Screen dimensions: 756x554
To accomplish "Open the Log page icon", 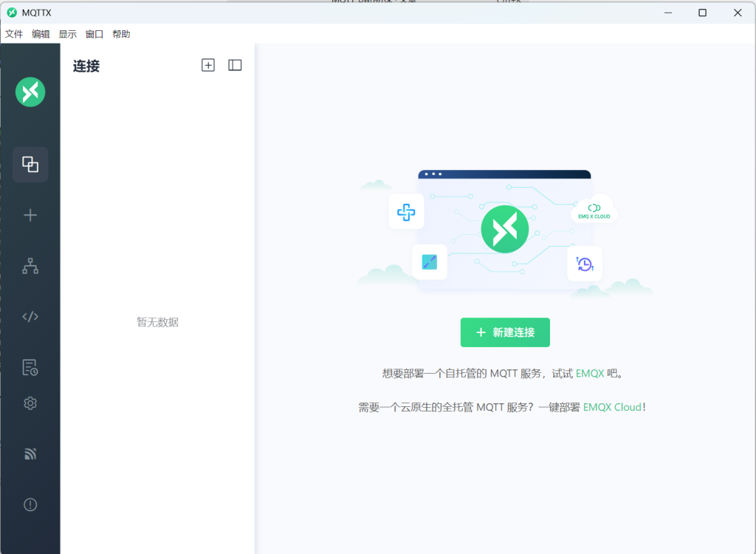I will [30, 367].
